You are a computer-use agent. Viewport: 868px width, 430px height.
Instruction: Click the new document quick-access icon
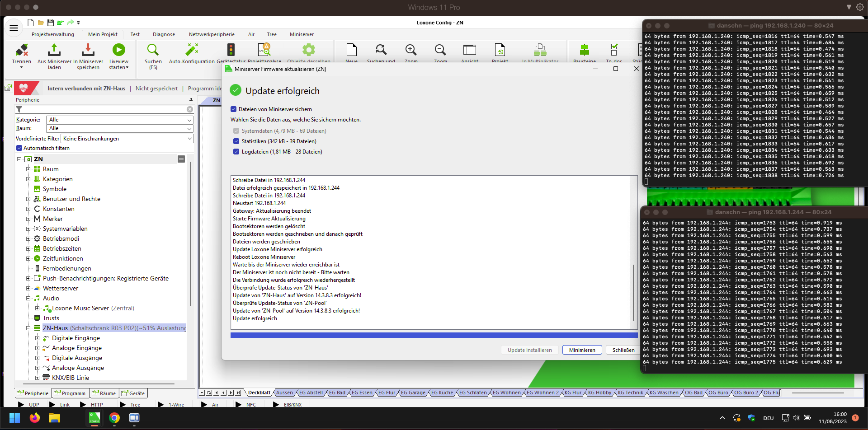pyautogui.click(x=31, y=23)
